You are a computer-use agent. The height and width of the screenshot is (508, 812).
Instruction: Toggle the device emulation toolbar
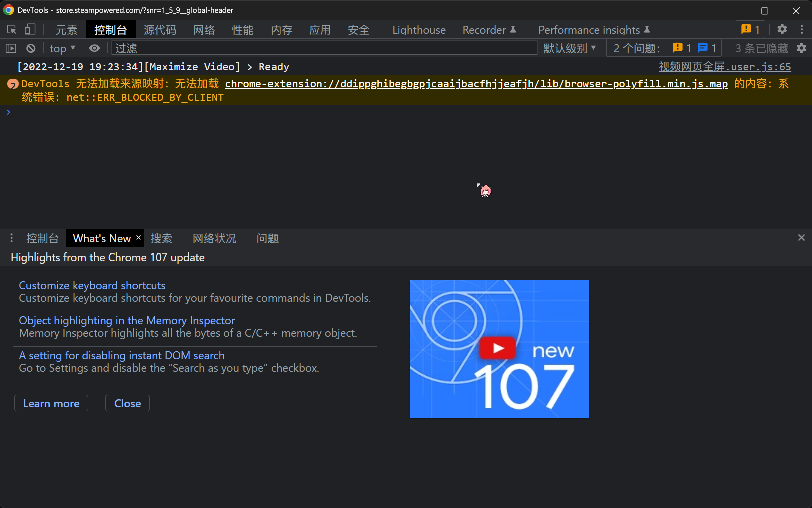click(x=30, y=29)
